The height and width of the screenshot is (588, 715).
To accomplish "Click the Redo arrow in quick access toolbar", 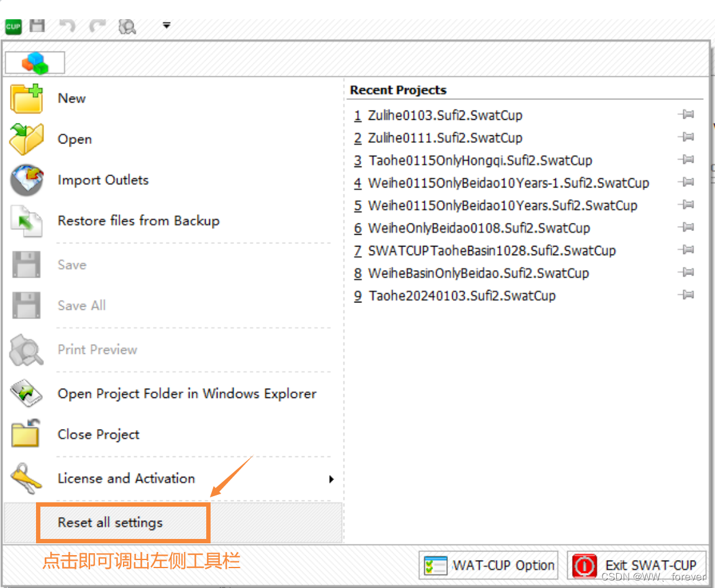I will (97, 25).
